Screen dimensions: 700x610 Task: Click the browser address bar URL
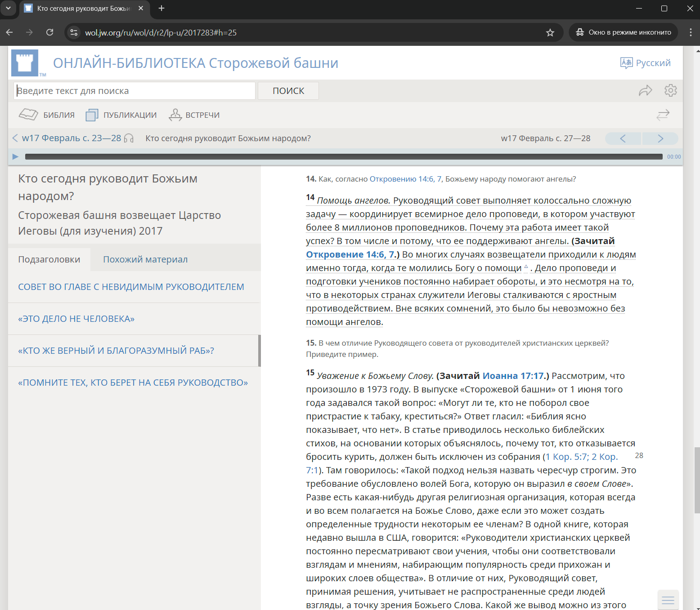[161, 32]
